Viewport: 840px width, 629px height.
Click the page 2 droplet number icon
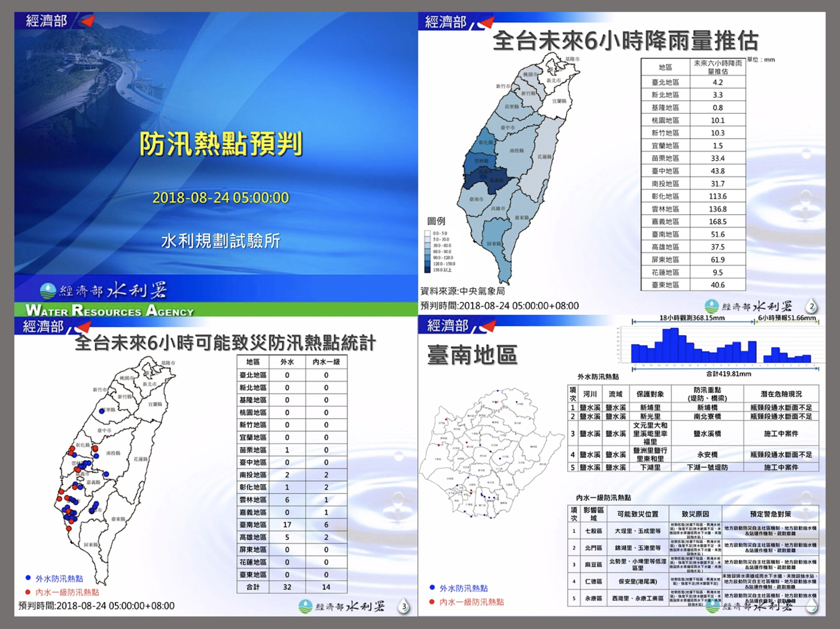tap(812, 306)
